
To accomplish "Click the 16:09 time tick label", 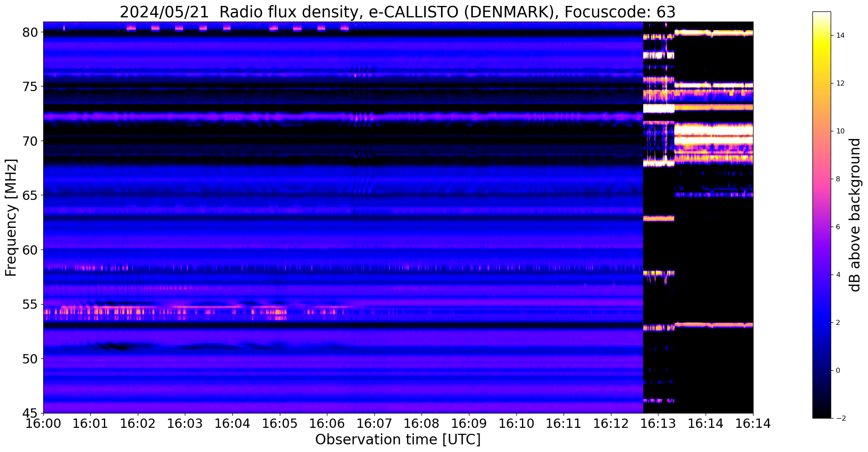I will click(x=469, y=423).
